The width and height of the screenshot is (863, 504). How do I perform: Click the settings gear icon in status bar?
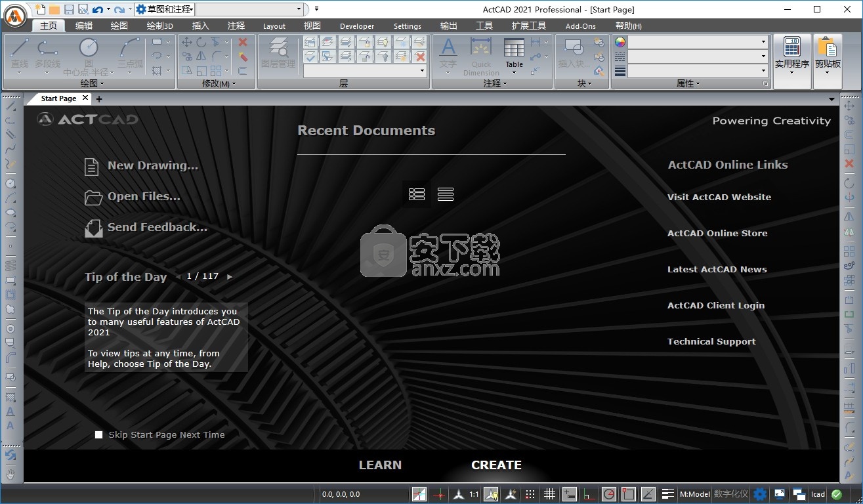pyautogui.click(x=760, y=494)
